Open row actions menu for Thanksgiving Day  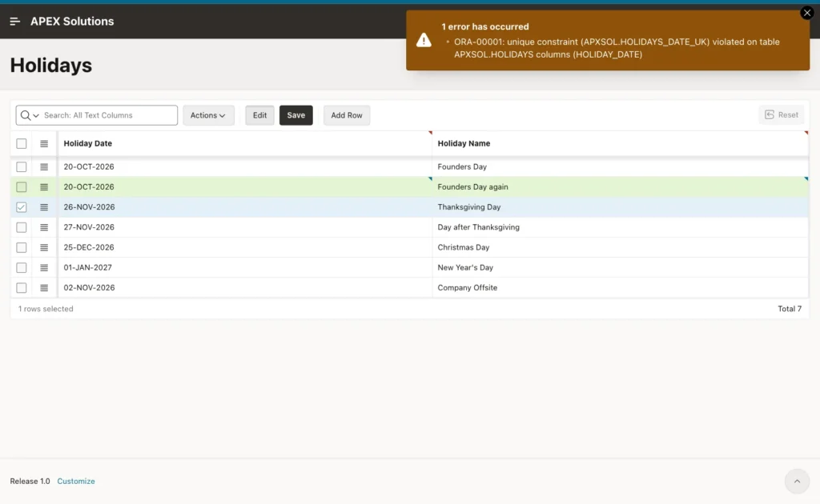tap(44, 207)
